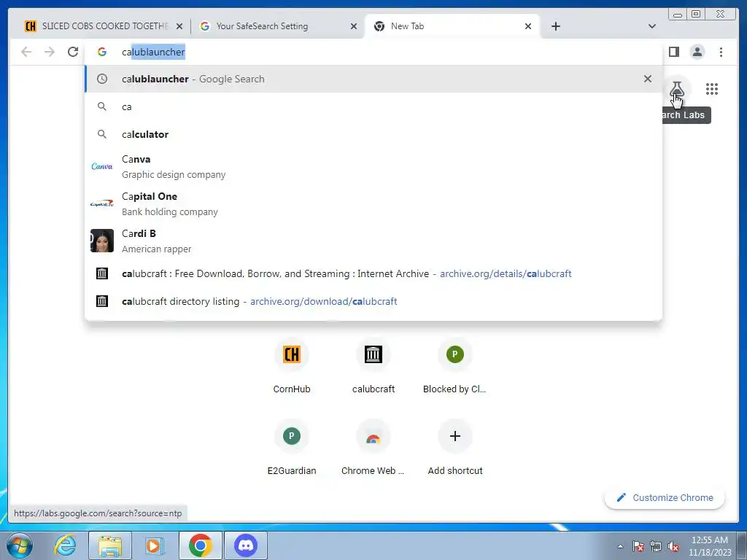The image size is (747, 560).
Task: Close the SafeSearch Setting tab
Action: pyautogui.click(x=354, y=26)
